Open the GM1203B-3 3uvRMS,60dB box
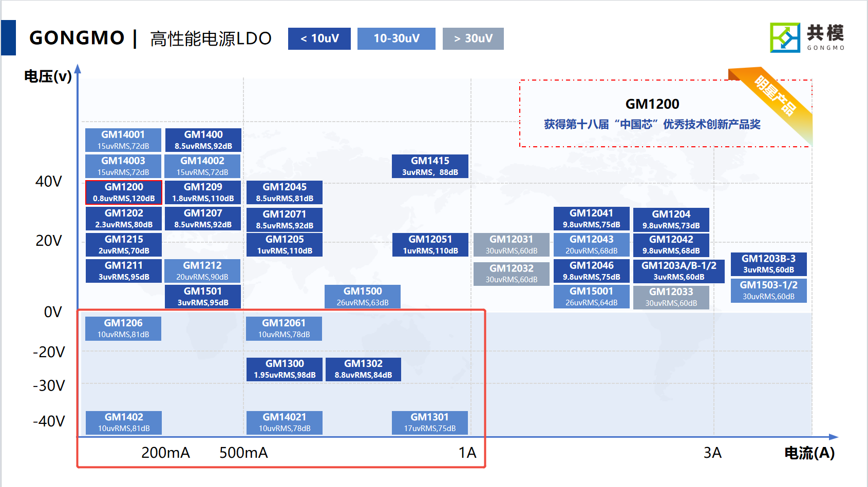 pyautogui.click(x=768, y=264)
